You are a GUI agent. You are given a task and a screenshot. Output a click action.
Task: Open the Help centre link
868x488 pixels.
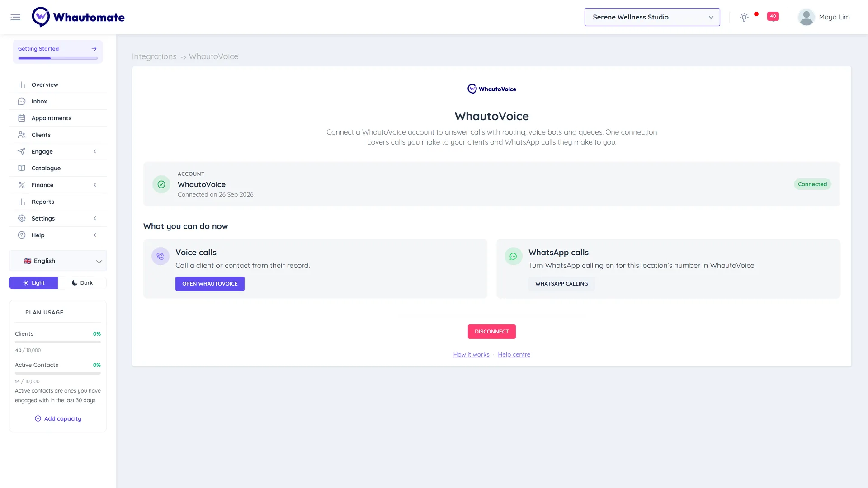click(514, 355)
